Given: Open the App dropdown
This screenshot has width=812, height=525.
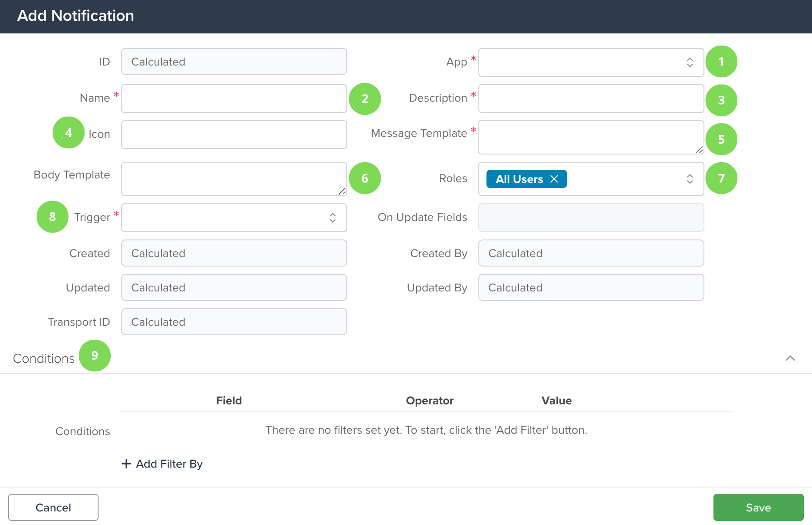Looking at the screenshot, I should coord(591,62).
